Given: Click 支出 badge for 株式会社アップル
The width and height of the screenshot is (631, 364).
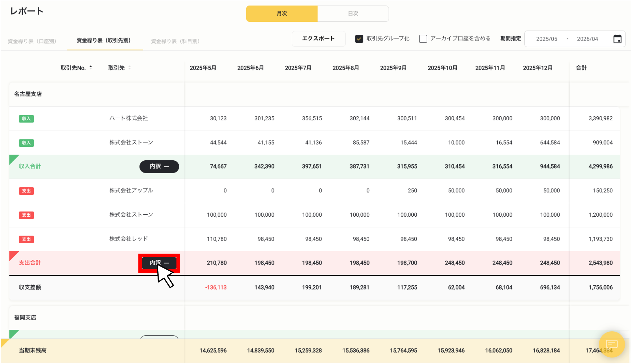Looking at the screenshot, I should pos(26,191).
